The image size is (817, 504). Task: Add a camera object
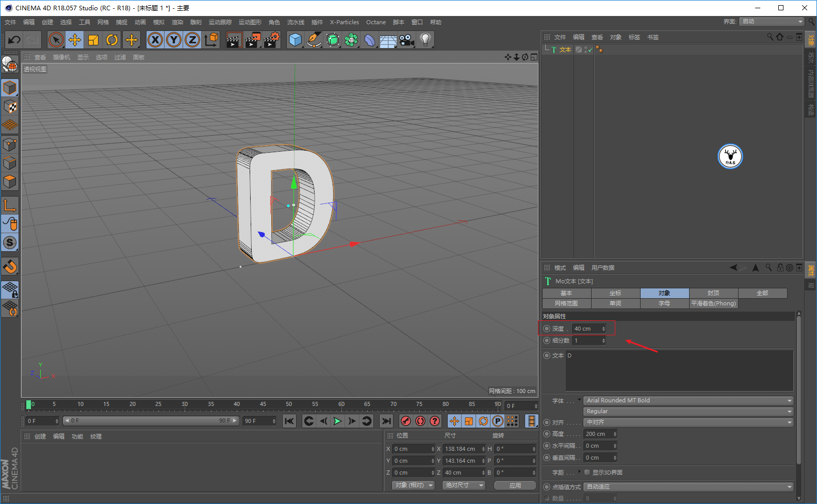407,40
